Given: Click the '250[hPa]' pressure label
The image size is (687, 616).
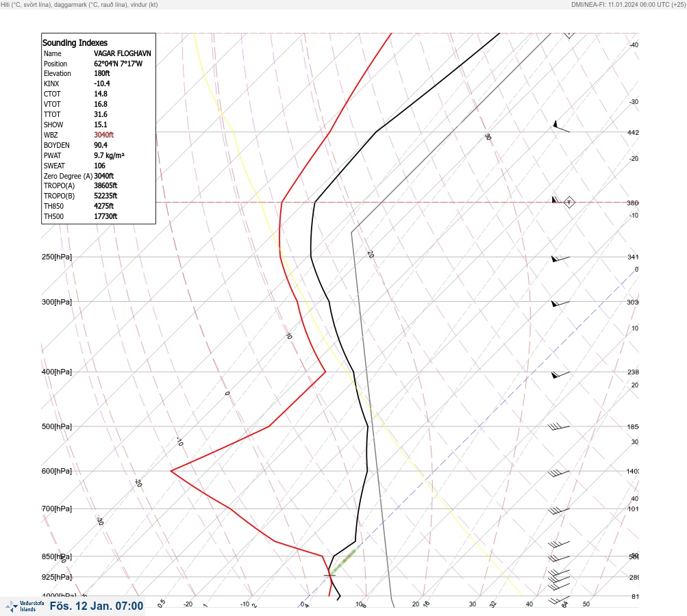Looking at the screenshot, I should click(57, 257).
